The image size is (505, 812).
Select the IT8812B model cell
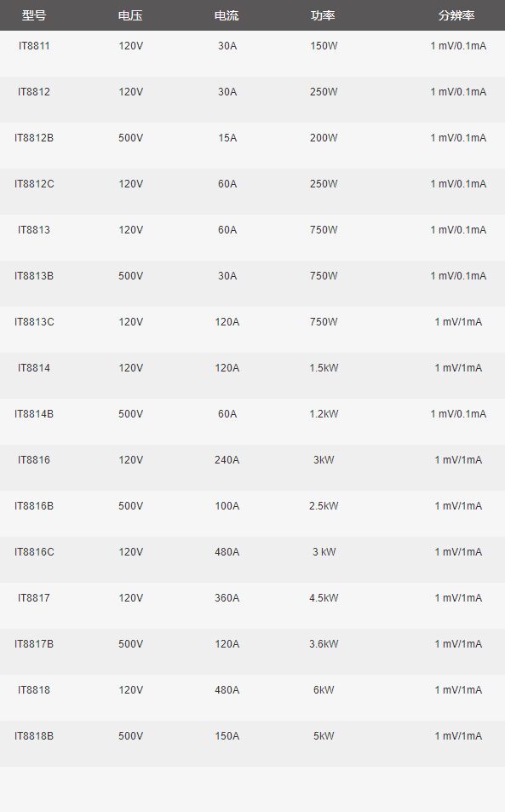pos(34,138)
